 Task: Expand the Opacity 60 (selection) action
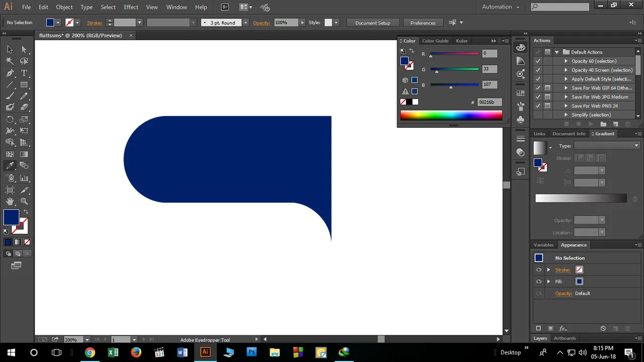pyautogui.click(x=566, y=61)
